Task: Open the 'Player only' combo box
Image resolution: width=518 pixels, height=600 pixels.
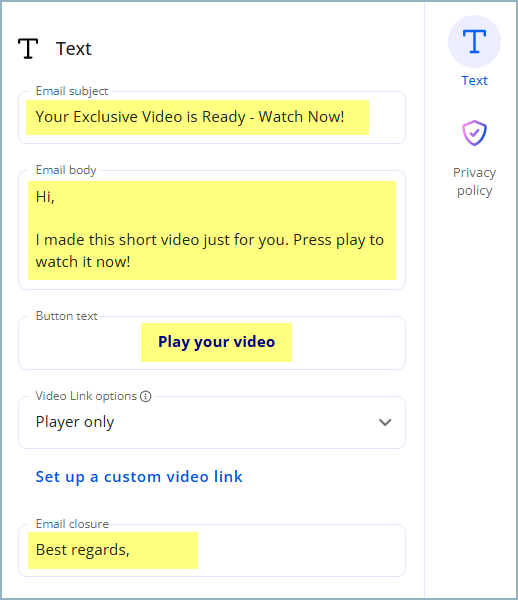Action: tap(212, 422)
